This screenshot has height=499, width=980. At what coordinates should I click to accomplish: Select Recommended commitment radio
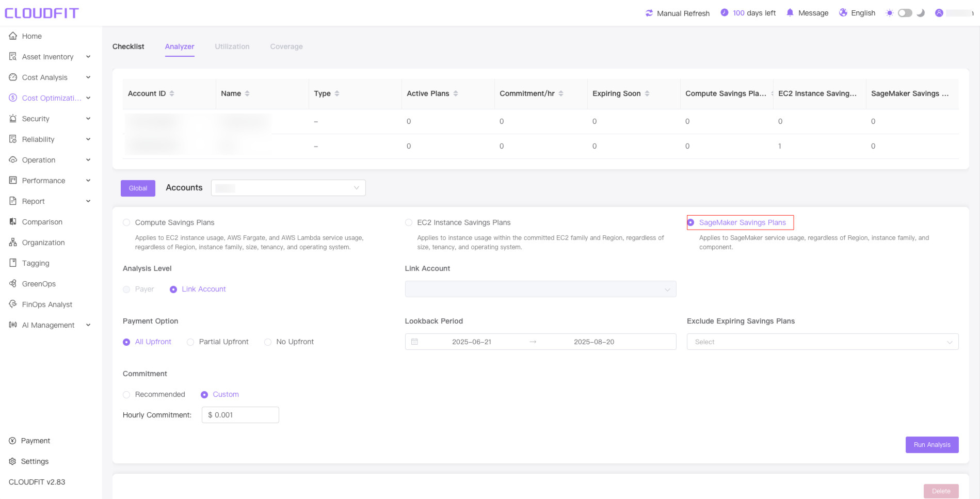point(126,395)
